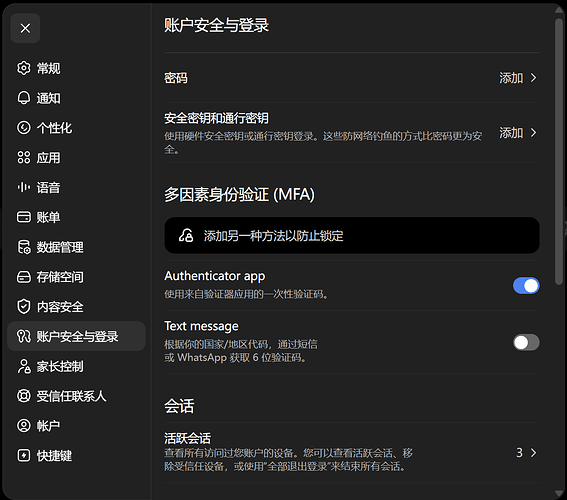Image resolution: width=567 pixels, height=500 pixels.
Task: Open 快捷键 in the sidebar
Action: pyautogui.click(x=76, y=456)
